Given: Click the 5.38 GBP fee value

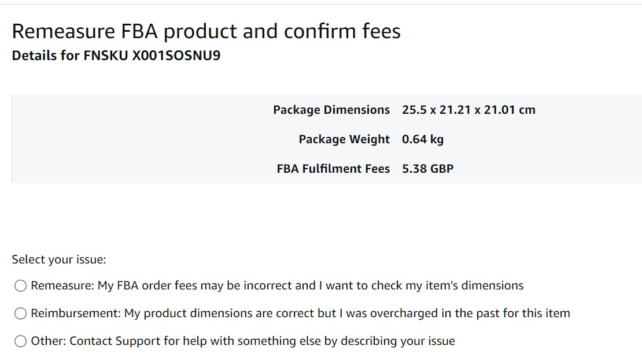Looking at the screenshot, I should tap(427, 169).
